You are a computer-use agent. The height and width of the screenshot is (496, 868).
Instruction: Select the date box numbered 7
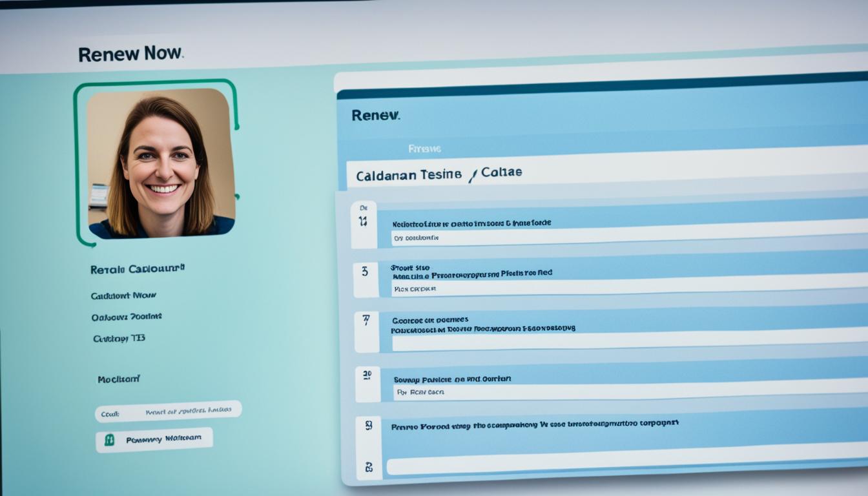coord(366,331)
